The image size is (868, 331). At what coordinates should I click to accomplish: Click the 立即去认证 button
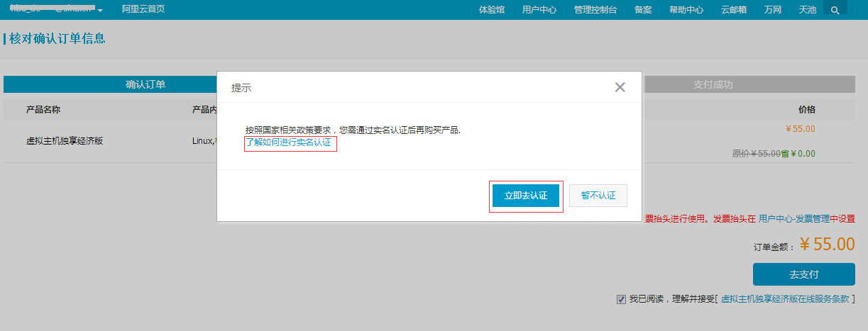526,196
